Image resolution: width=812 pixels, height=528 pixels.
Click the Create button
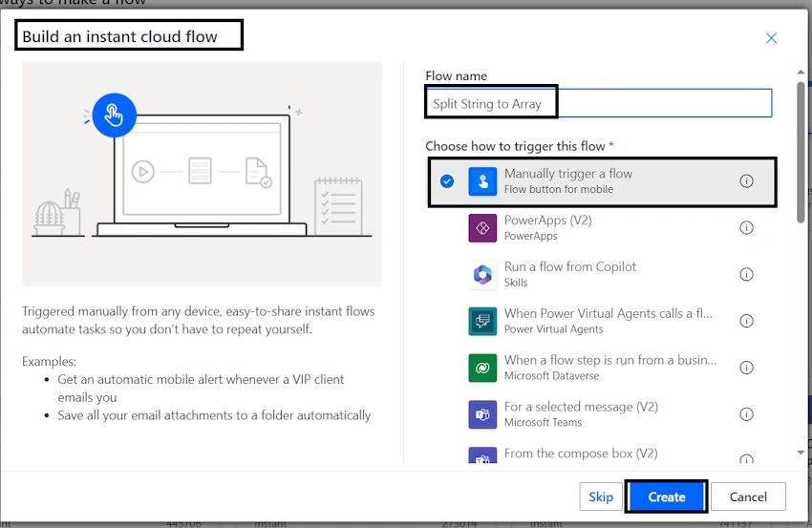[x=667, y=496]
